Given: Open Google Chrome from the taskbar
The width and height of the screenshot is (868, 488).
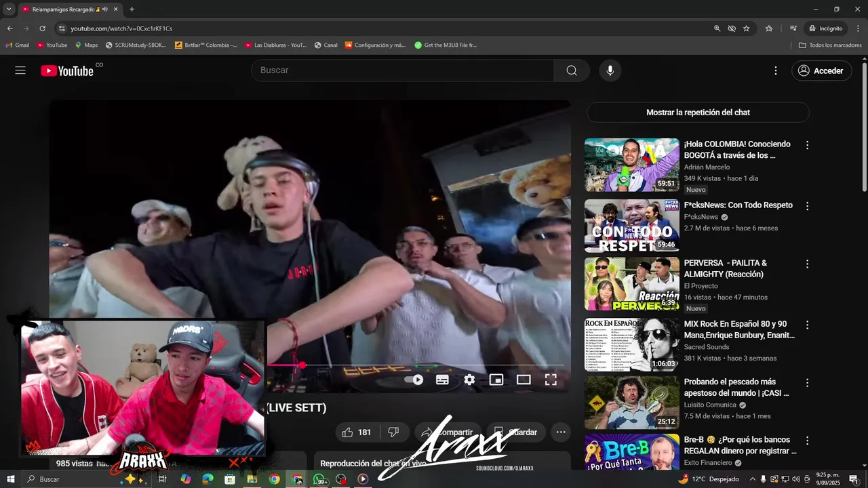Looking at the screenshot, I should coord(274,479).
